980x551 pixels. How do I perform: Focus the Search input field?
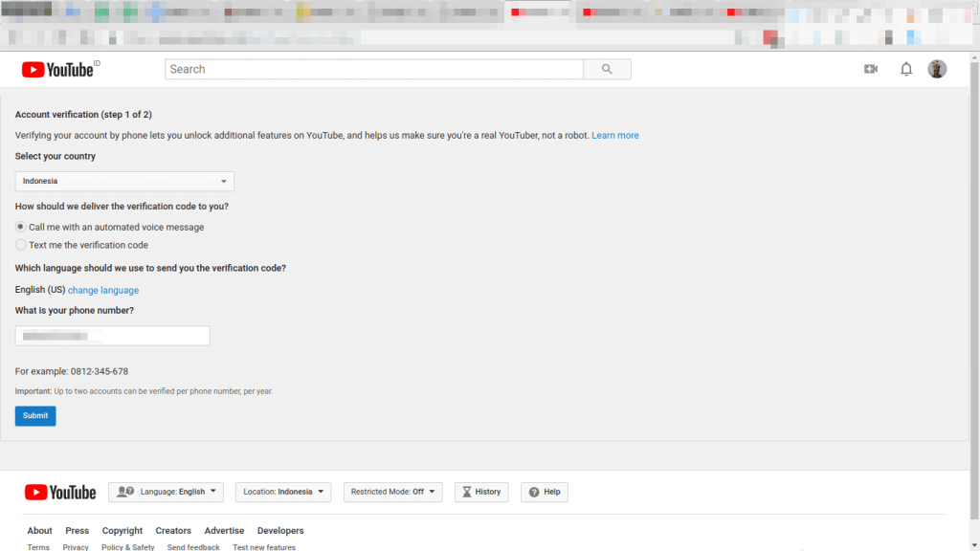(374, 69)
